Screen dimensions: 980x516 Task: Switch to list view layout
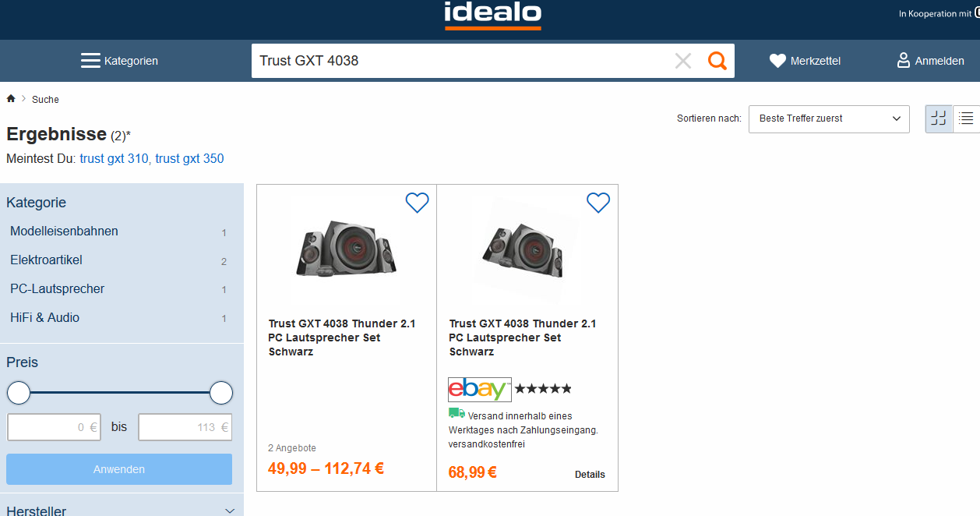[x=967, y=118]
